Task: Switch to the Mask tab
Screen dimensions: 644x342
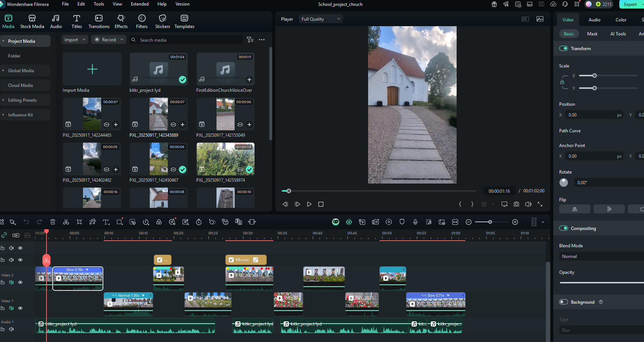Action: 592,34
